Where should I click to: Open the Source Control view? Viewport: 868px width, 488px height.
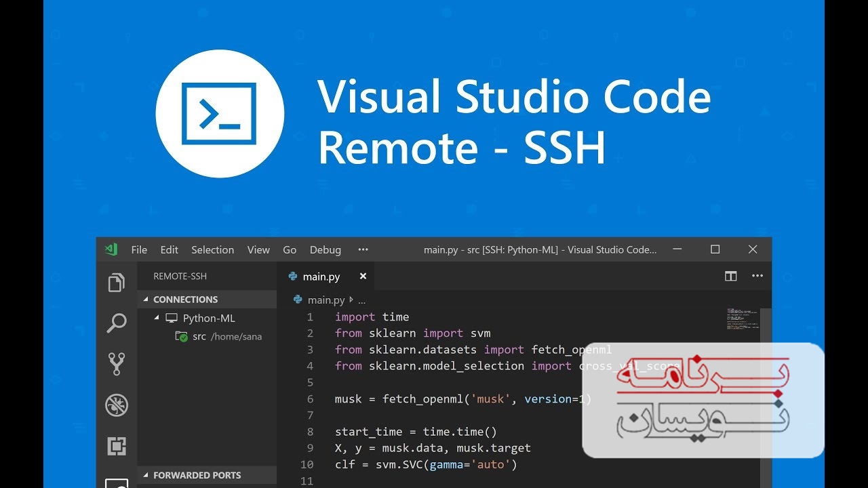pos(117,364)
